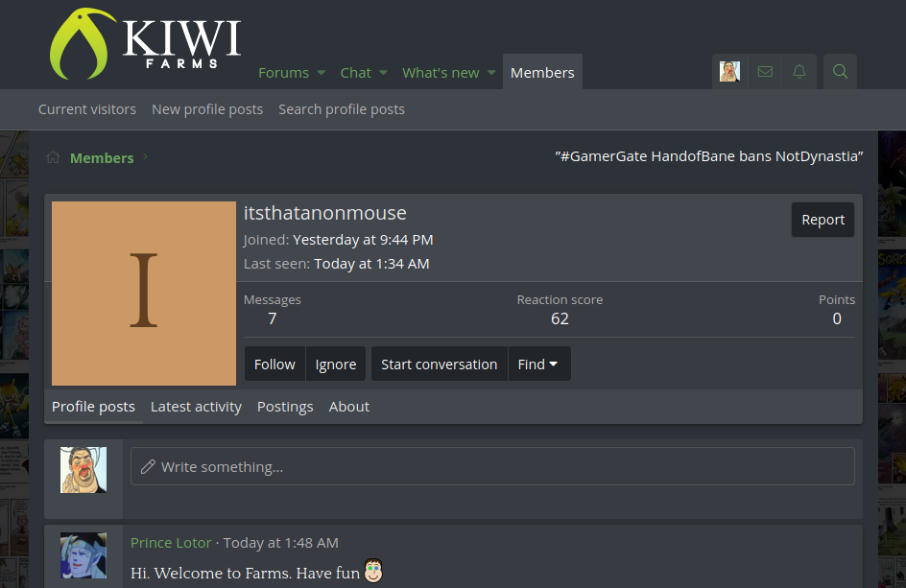Click your avatar beside the write box

[x=83, y=470]
